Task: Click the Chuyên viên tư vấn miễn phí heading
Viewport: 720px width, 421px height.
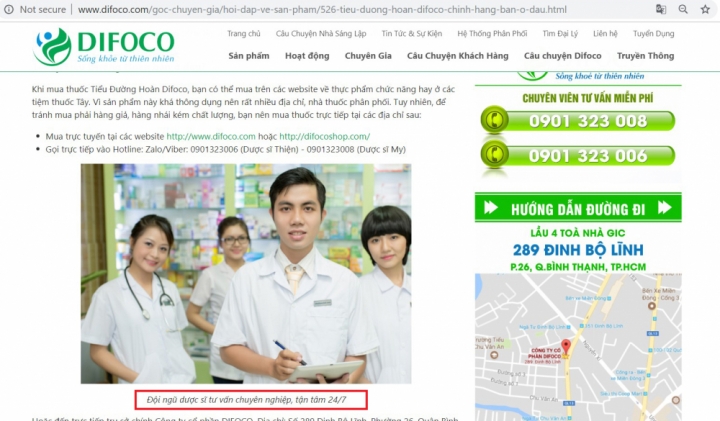Action: coord(588,98)
